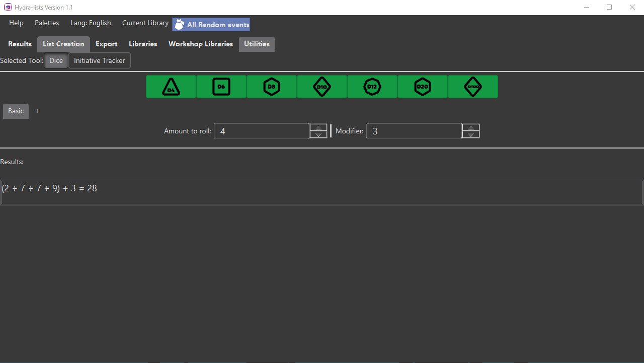
Task: Roll the D100 die
Action: pyautogui.click(x=472, y=86)
